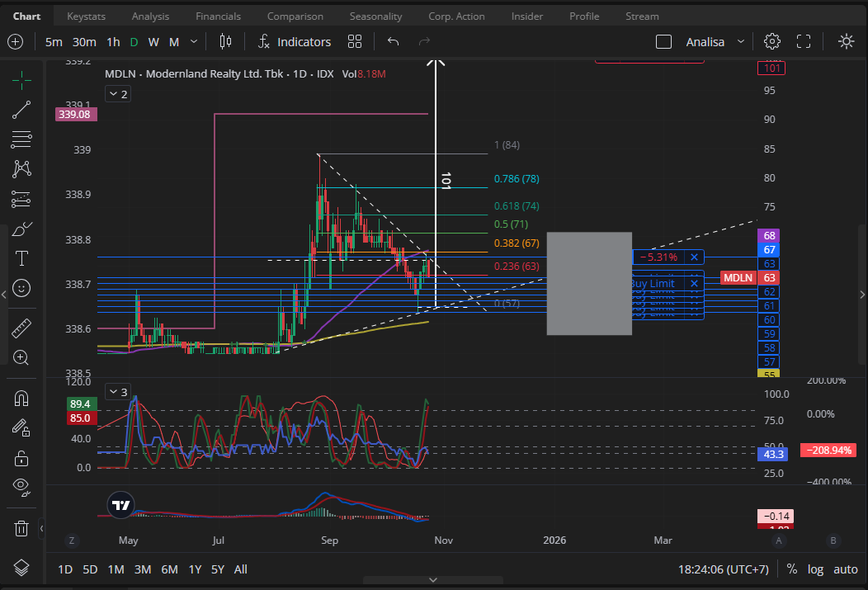868x590 pixels.
Task: Select the text annotation tool
Action: (x=21, y=258)
